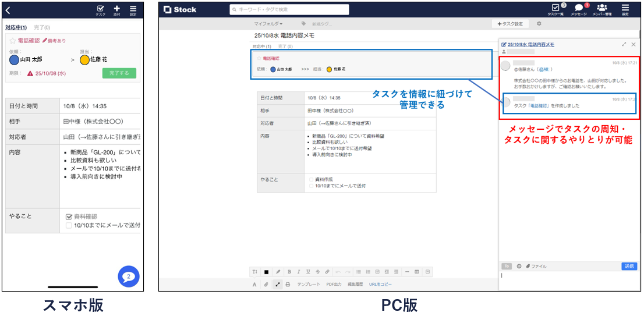Insert a bulleted list
Image resolution: width=644 pixels, height=323 pixels.
point(359,272)
